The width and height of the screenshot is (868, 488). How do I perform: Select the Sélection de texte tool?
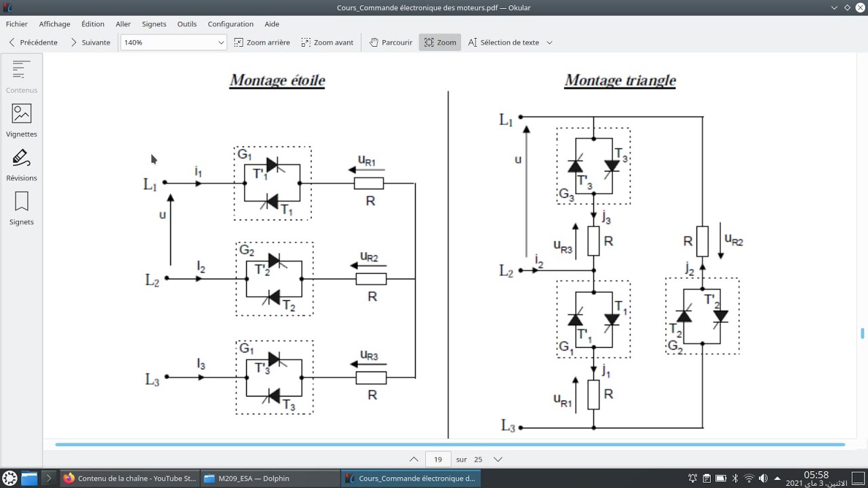click(x=504, y=42)
